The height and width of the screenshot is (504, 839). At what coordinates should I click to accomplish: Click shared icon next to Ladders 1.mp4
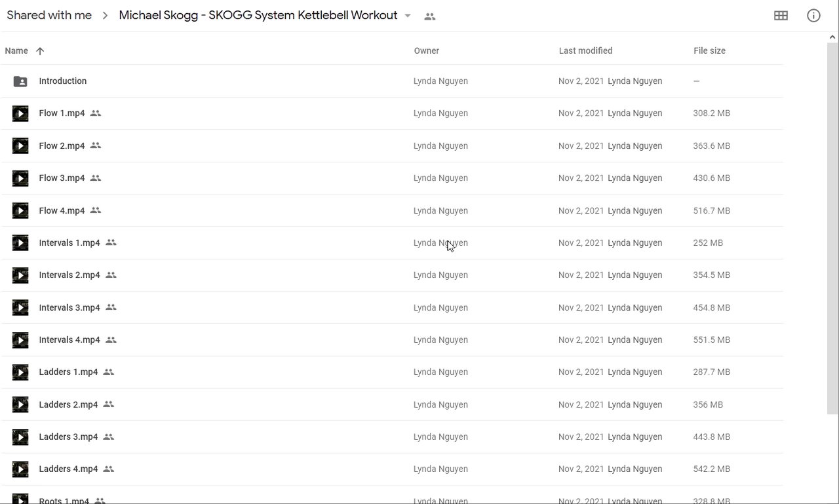109,372
